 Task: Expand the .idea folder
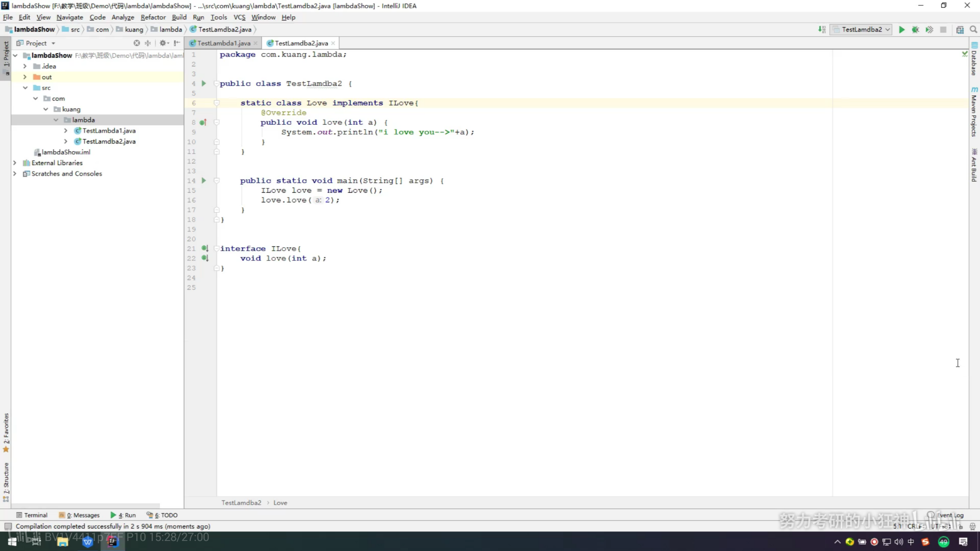pos(25,66)
